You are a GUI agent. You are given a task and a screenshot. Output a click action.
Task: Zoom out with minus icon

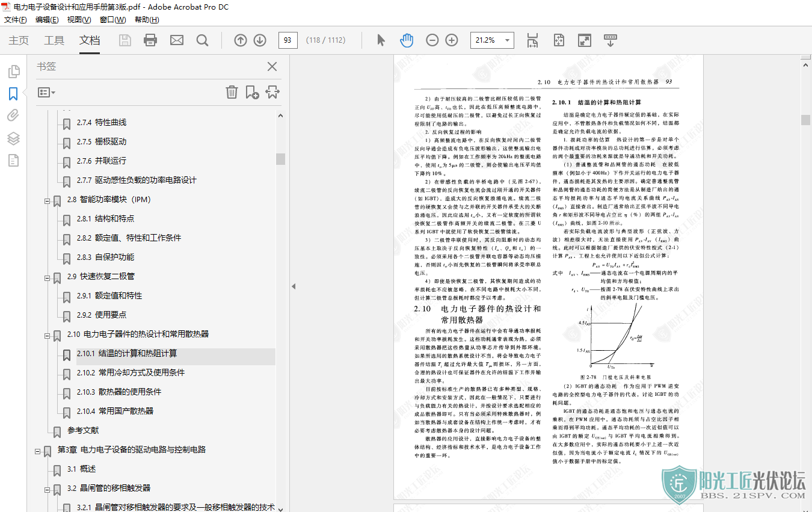point(432,40)
